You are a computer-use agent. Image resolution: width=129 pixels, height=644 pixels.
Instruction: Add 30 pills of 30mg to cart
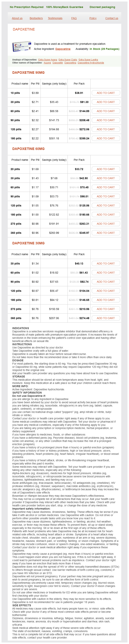pyautogui.click(x=106, y=264)
